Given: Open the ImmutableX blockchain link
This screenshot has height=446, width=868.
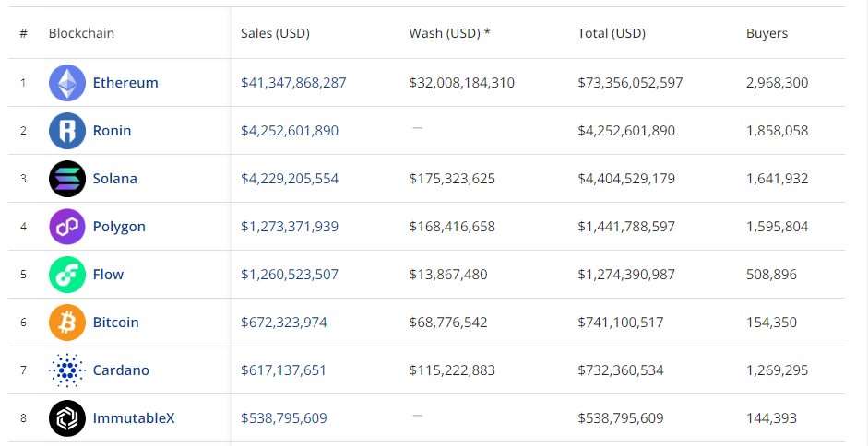Looking at the screenshot, I should click(134, 417).
